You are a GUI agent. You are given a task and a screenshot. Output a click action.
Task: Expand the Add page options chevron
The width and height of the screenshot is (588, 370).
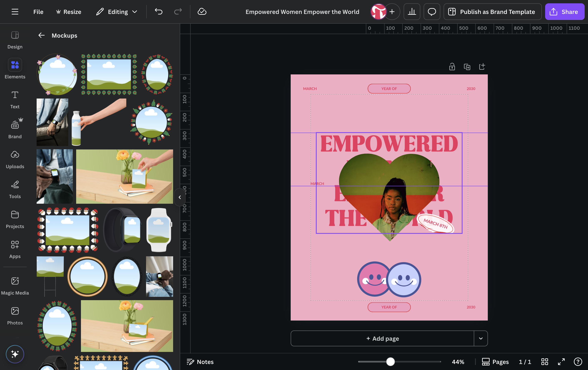[481, 338]
